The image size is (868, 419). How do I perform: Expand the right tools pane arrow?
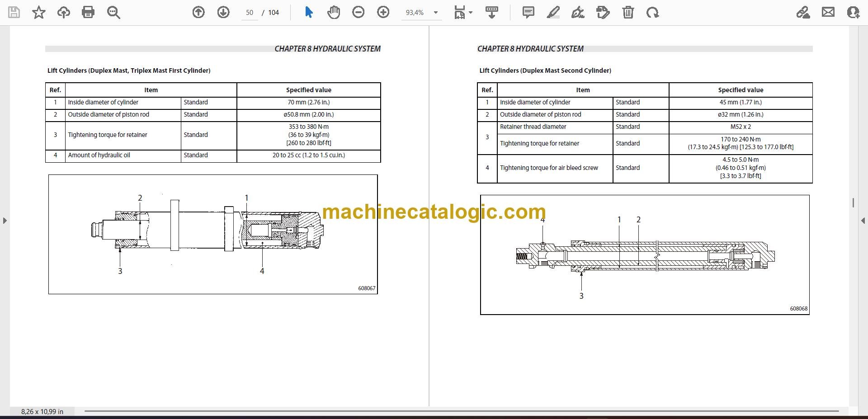point(863,221)
